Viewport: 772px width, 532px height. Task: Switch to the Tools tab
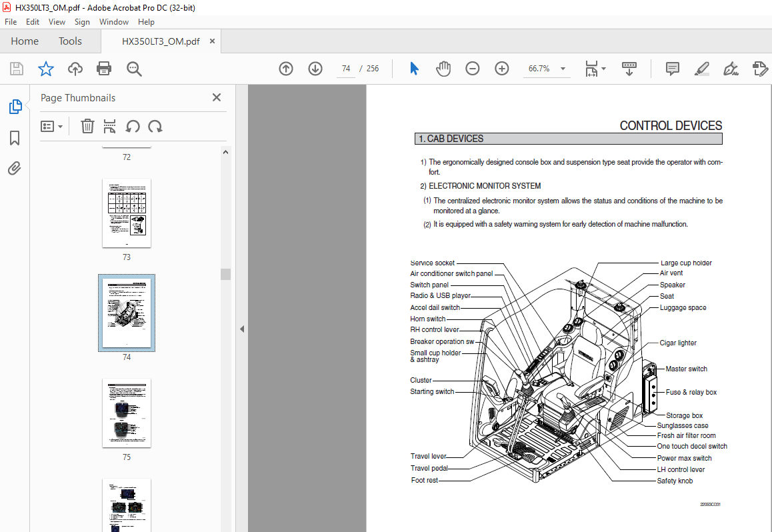coord(70,41)
